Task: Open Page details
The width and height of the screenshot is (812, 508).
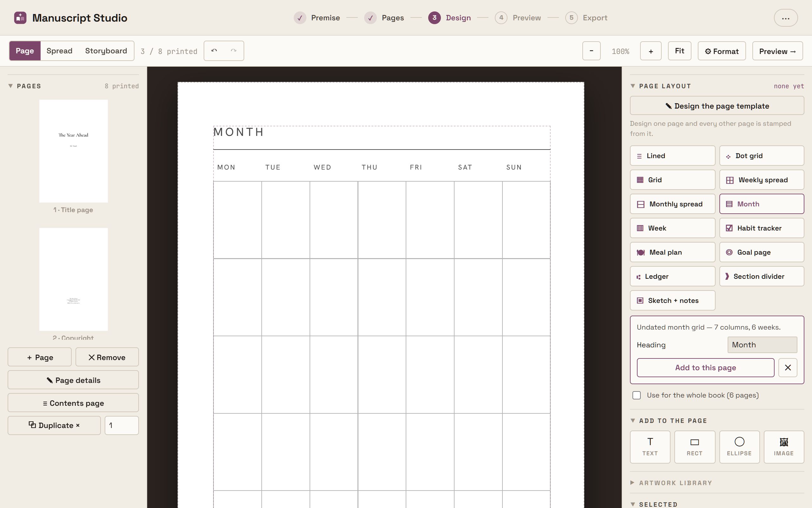Action: (x=73, y=380)
